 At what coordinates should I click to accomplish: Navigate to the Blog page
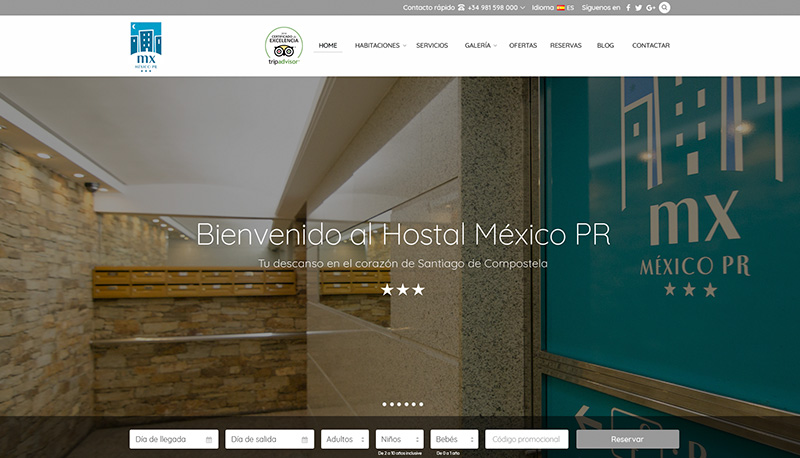tap(605, 45)
